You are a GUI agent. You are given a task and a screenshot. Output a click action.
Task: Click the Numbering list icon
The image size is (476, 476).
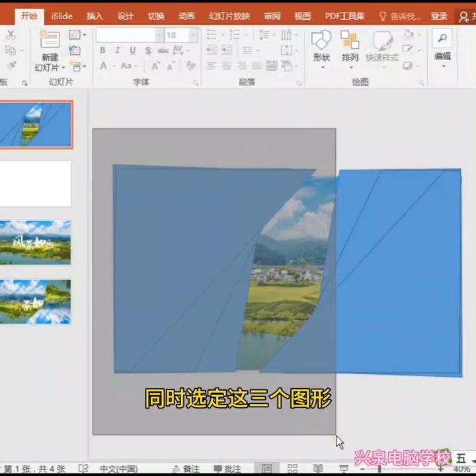(x=235, y=35)
